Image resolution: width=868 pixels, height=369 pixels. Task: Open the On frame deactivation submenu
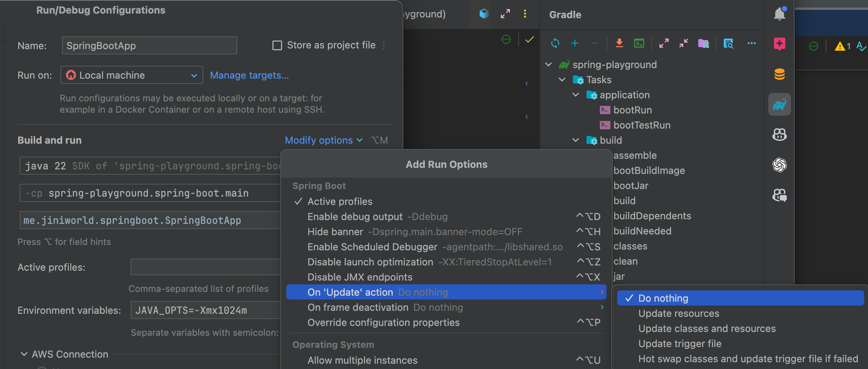[446, 307]
